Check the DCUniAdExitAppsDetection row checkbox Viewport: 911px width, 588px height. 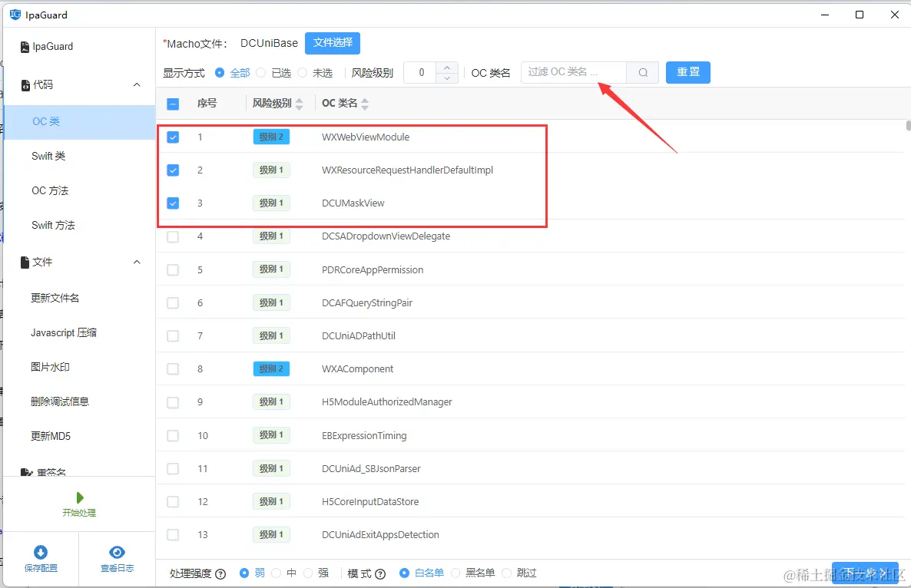173,534
